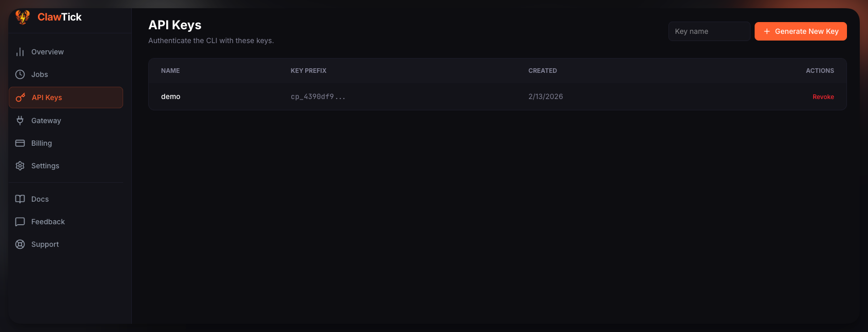Go to the Jobs page
Image resolution: width=868 pixels, height=332 pixels.
click(40, 74)
